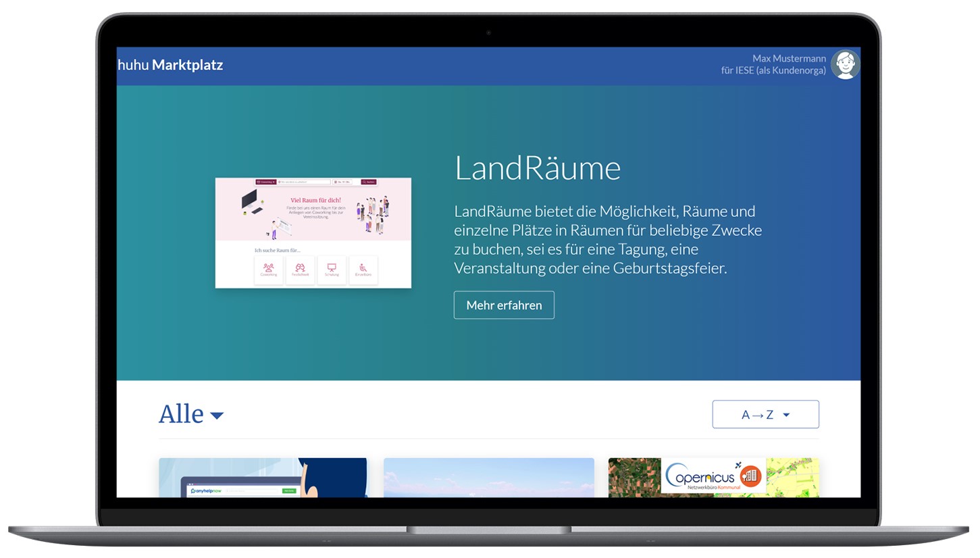Image resolution: width=980 pixels, height=558 pixels.
Task: Open the anyhelpnow card image
Action: [263, 478]
